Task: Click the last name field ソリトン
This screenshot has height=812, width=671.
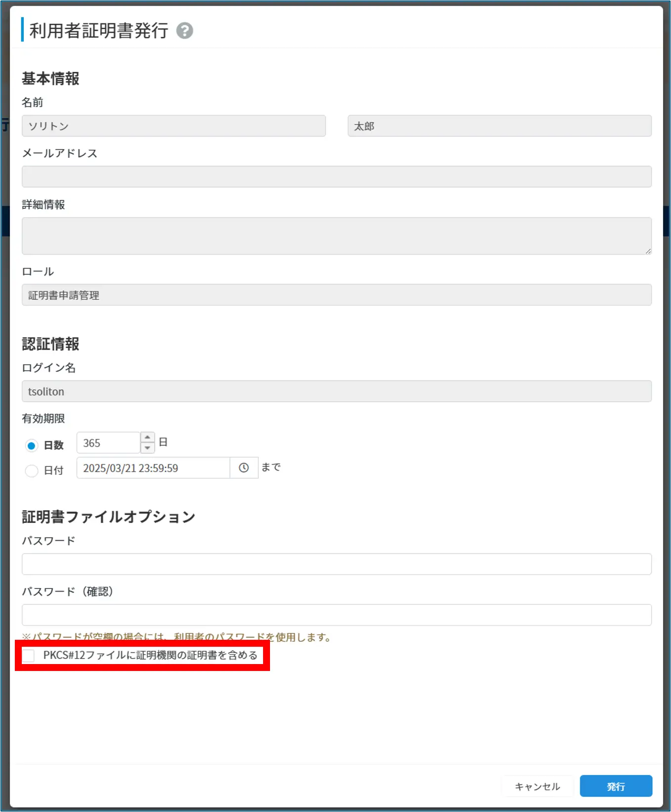Action: pyautogui.click(x=174, y=126)
